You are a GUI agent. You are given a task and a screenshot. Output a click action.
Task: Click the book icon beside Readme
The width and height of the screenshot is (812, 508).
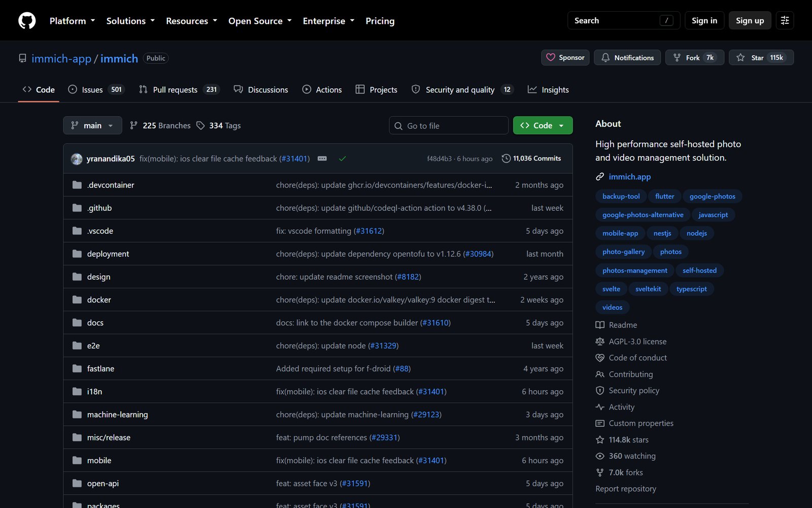600,325
